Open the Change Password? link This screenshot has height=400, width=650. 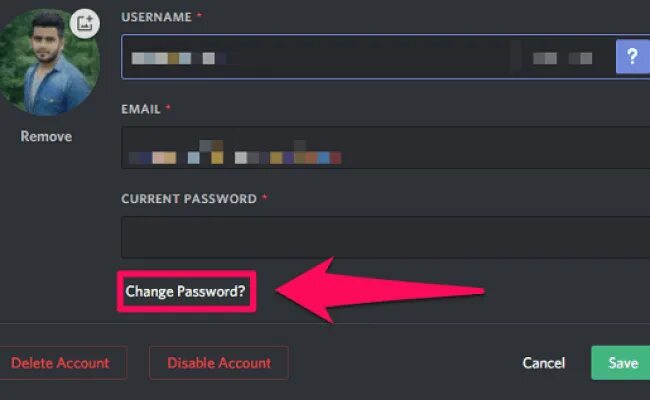point(185,291)
